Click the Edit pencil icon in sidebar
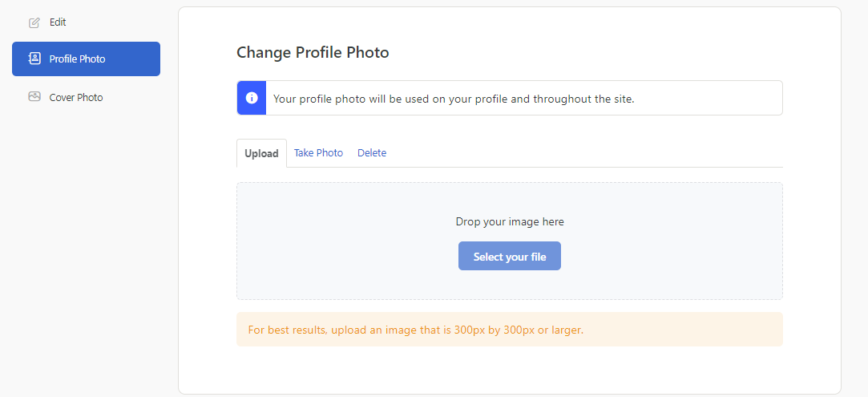This screenshot has width=868, height=397. click(x=34, y=22)
